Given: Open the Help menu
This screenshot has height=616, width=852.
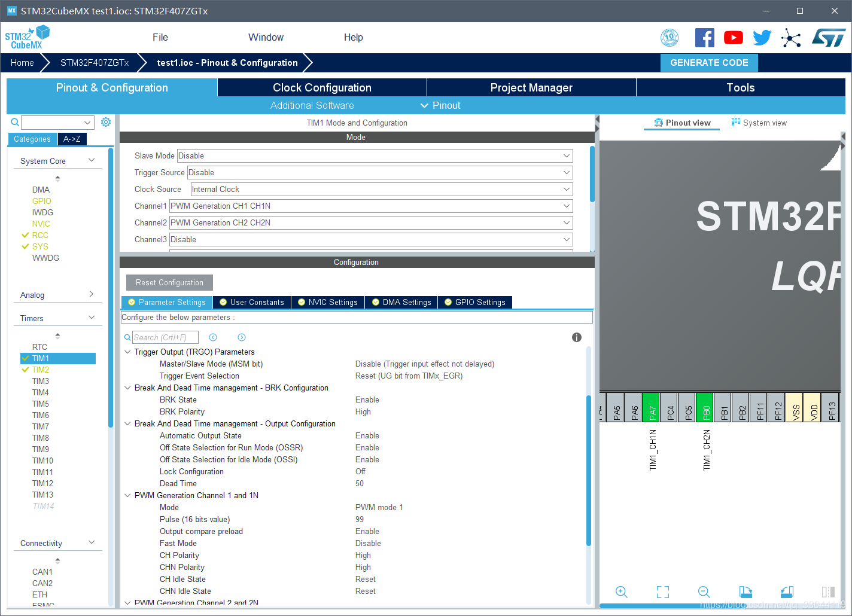Looking at the screenshot, I should point(353,37).
